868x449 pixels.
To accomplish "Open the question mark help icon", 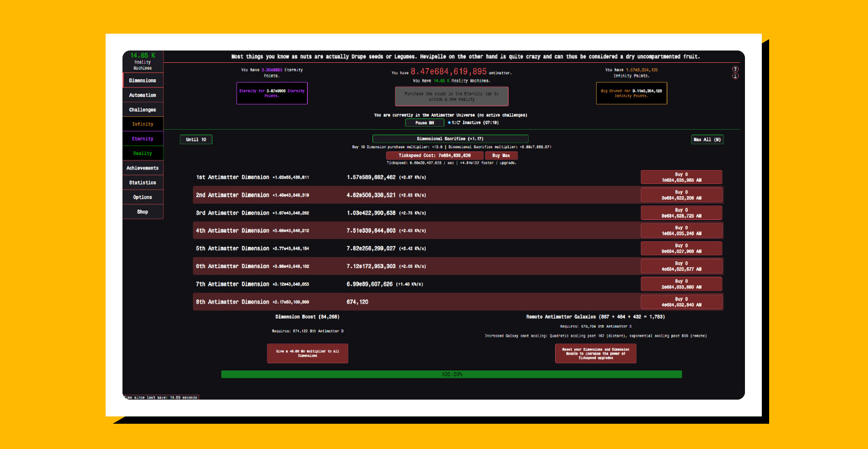I will (735, 70).
